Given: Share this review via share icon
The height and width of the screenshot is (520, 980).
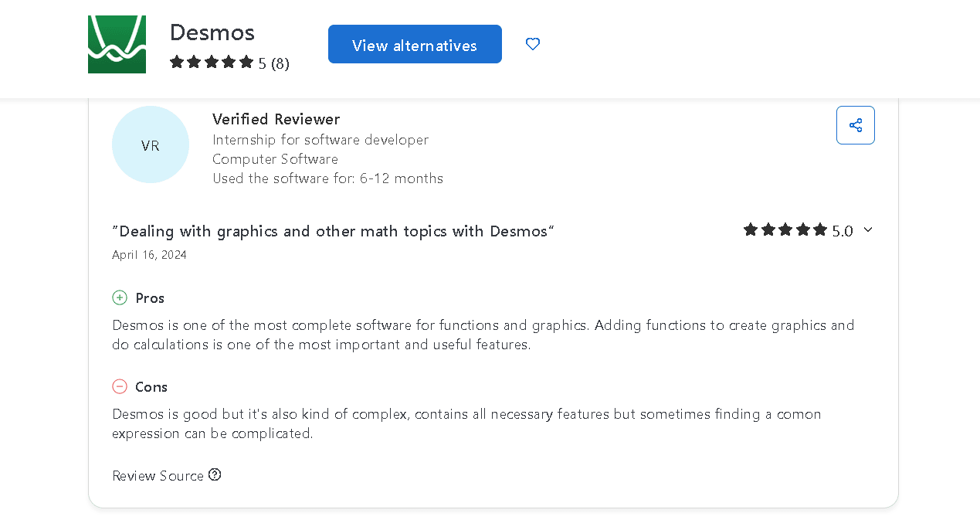Looking at the screenshot, I should tap(855, 125).
